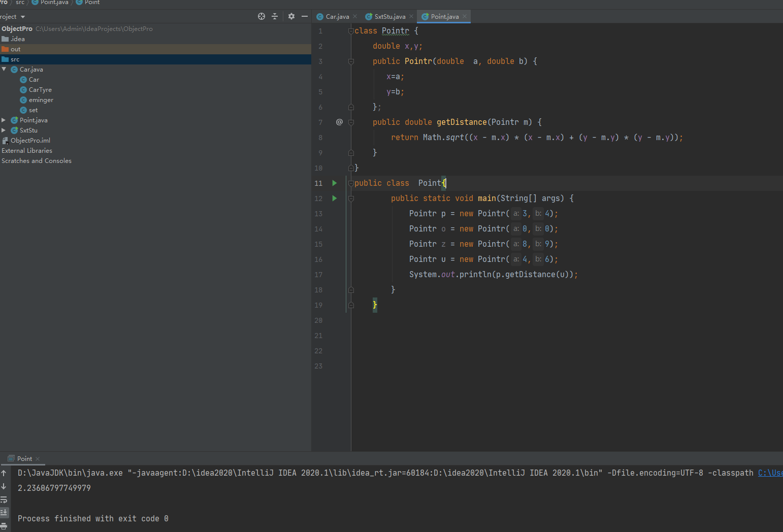The width and height of the screenshot is (783, 532).
Task: Click the fold end marker at line 18
Action: 351,290
